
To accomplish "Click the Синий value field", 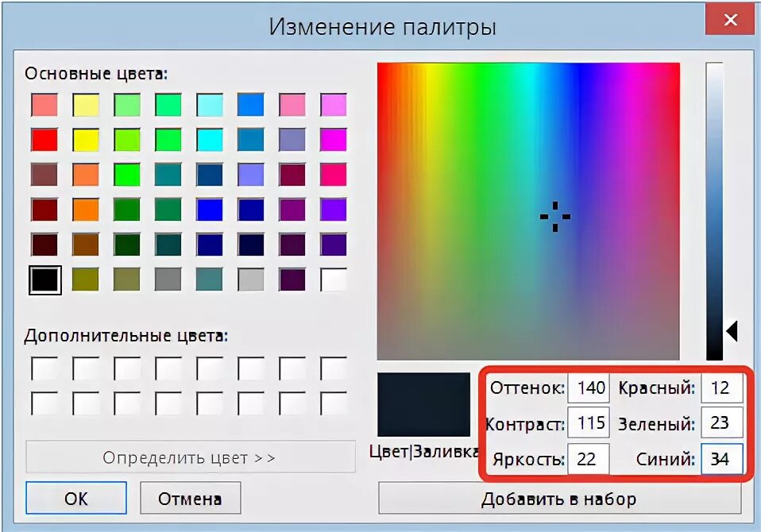I will tap(722, 459).
